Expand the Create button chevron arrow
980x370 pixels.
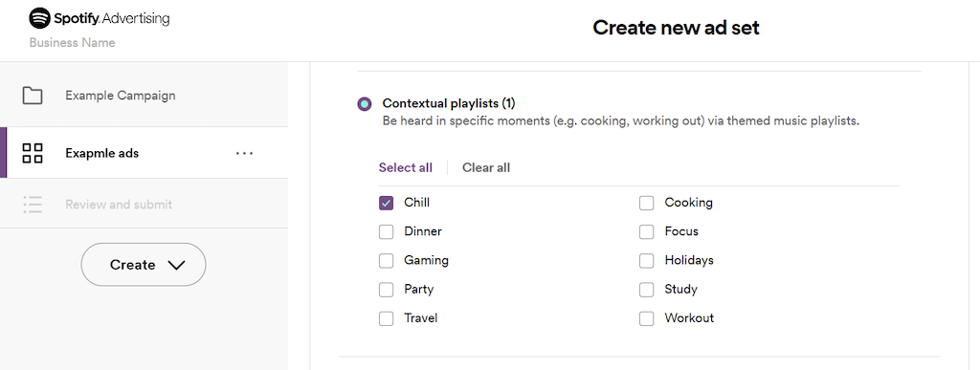[x=177, y=265]
